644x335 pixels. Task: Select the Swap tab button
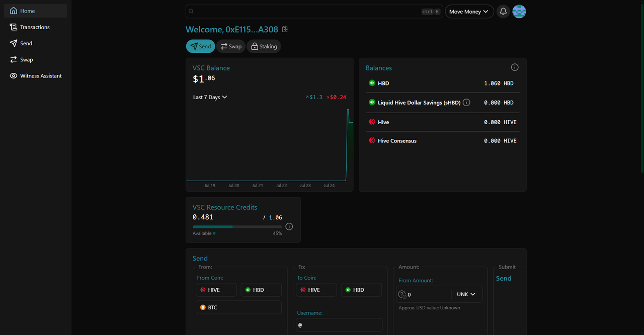point(231,46)
